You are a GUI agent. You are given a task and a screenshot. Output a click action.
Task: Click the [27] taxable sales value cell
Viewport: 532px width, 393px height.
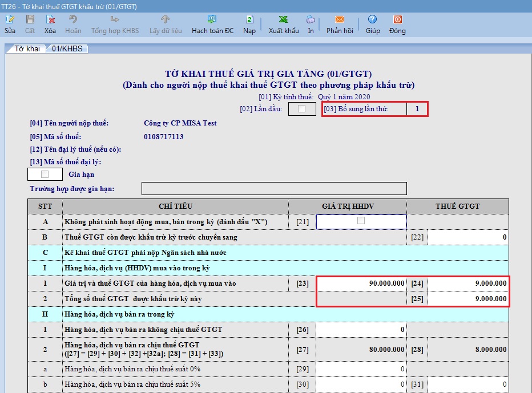(x=361, y=349)
